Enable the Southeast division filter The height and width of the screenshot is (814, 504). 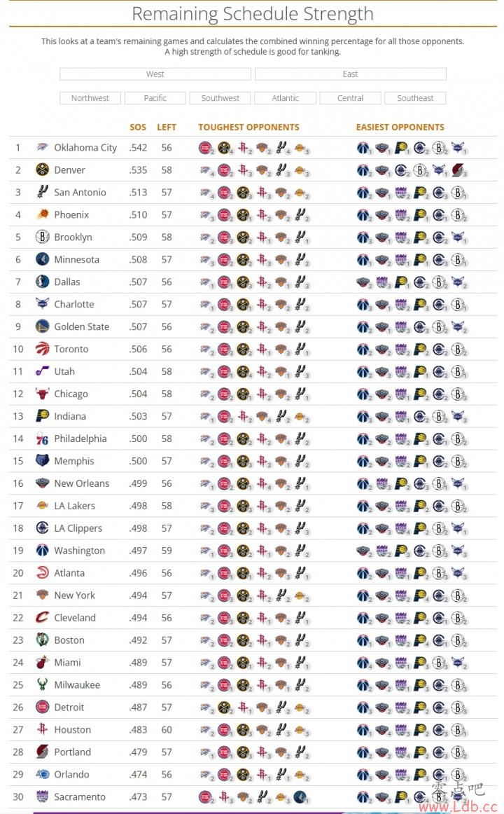415,98
